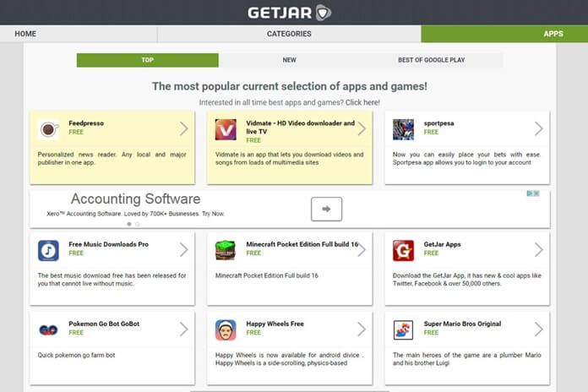This screenshot has height=392, width=588.
Task: Close the Accounting Software ad
Action: 536,193
